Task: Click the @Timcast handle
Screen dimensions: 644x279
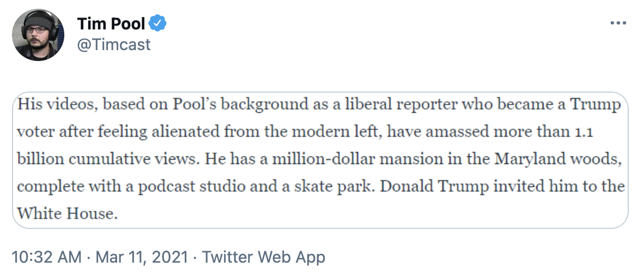Action: tap(114, 45)
